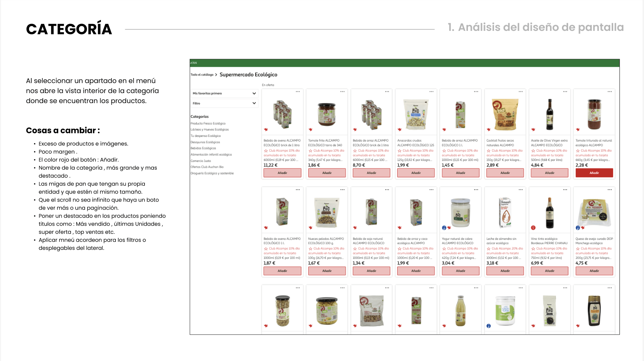Image resolution: width=644 pixels, height=361 pixels.
Task: Click red circle icon on Vino tinto card
Action: click(x=533, y=228)
